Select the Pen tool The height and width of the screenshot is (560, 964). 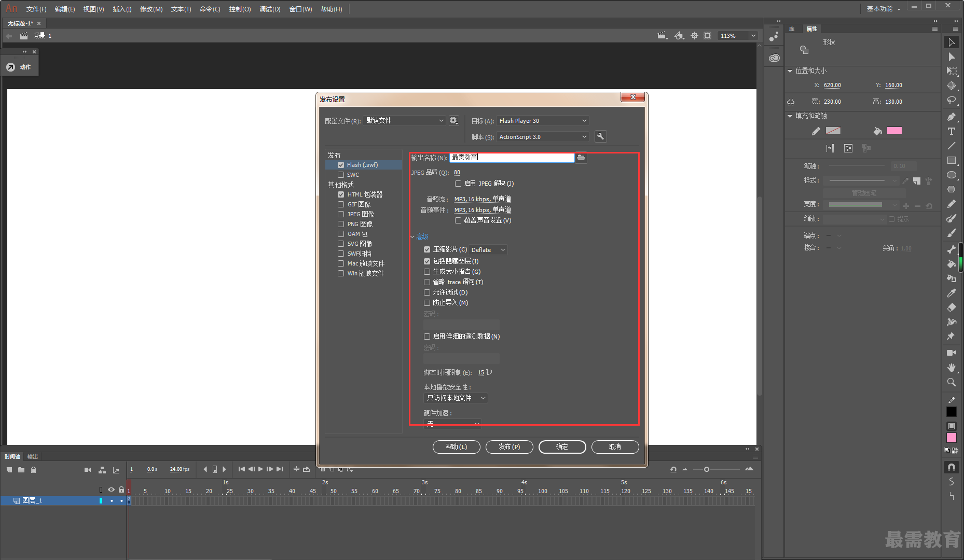(952, 117)
